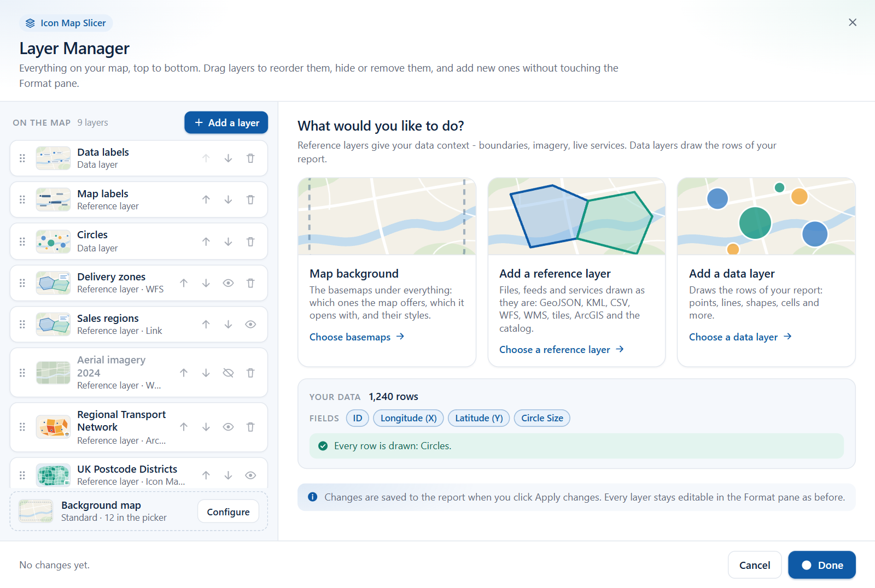
Task: Close the Layer Manager dialog
Action: pyautogui.click(x=853, y=22)
